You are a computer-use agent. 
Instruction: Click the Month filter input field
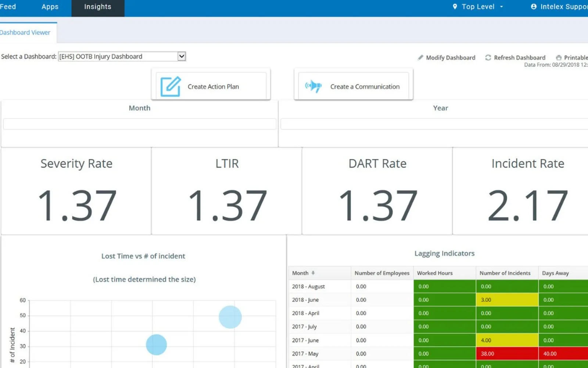click(x=140, y=124)
